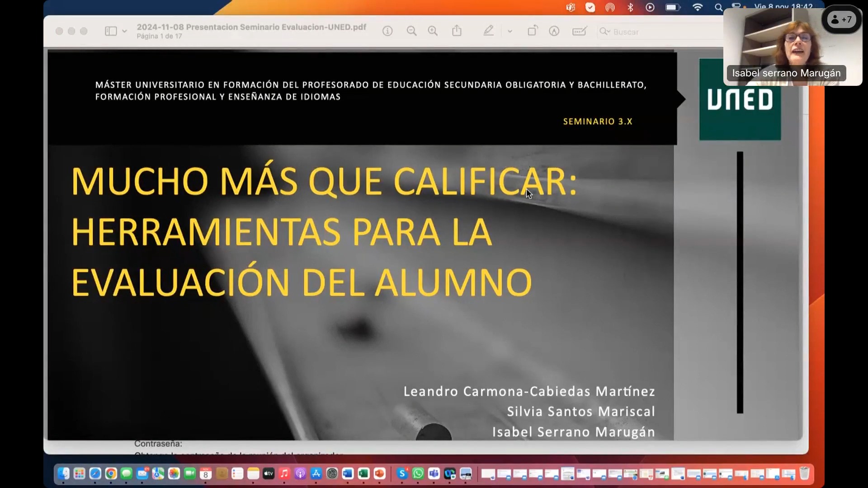Open AirDrop broadcast menu bar icon
The image size is (868, 488).
610,7
